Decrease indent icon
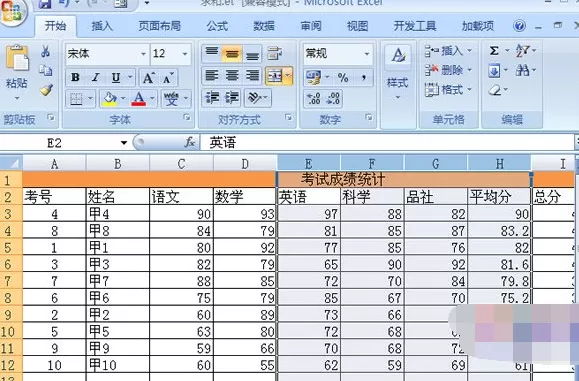 point(212,98)
